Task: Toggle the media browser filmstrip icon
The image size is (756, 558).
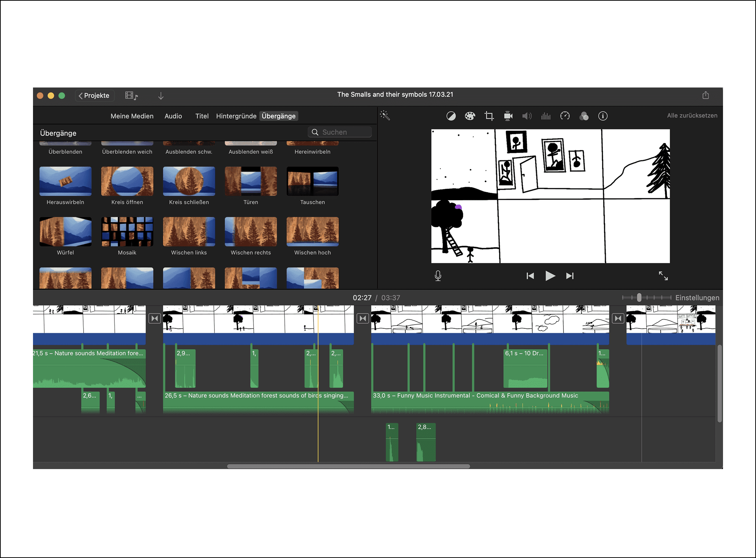Action: [x=131, y=96]
